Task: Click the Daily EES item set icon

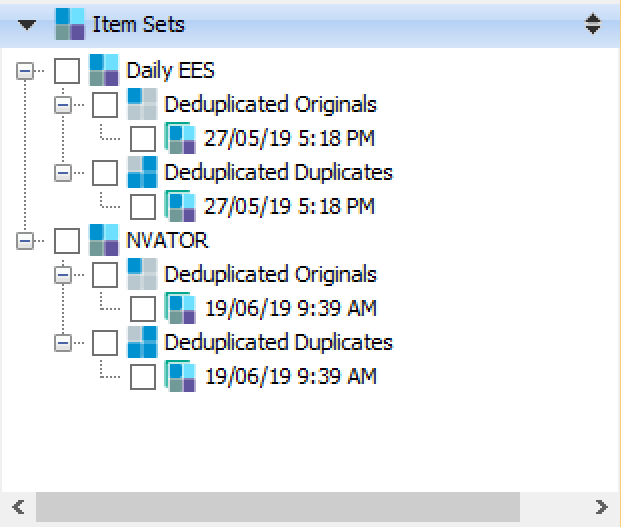Action: tap(104, 70)
